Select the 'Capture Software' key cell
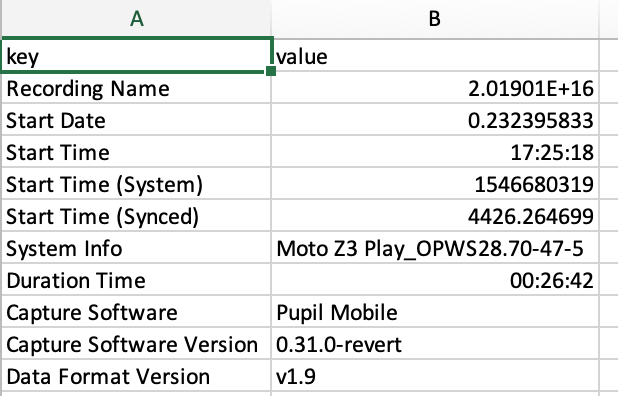 click(136, 312)
